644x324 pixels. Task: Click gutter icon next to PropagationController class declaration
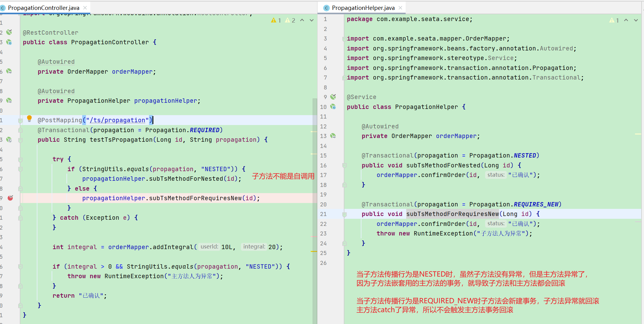point(9,42)
